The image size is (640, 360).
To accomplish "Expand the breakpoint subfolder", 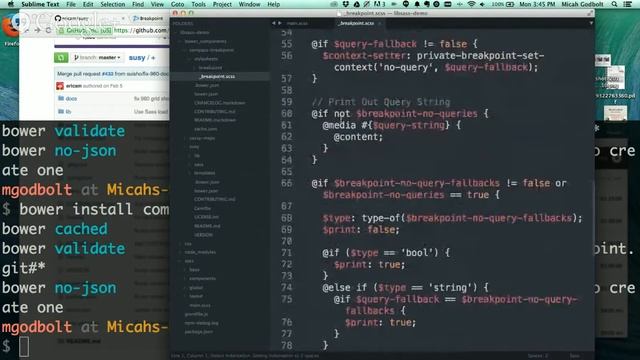I will pos(210,67).
